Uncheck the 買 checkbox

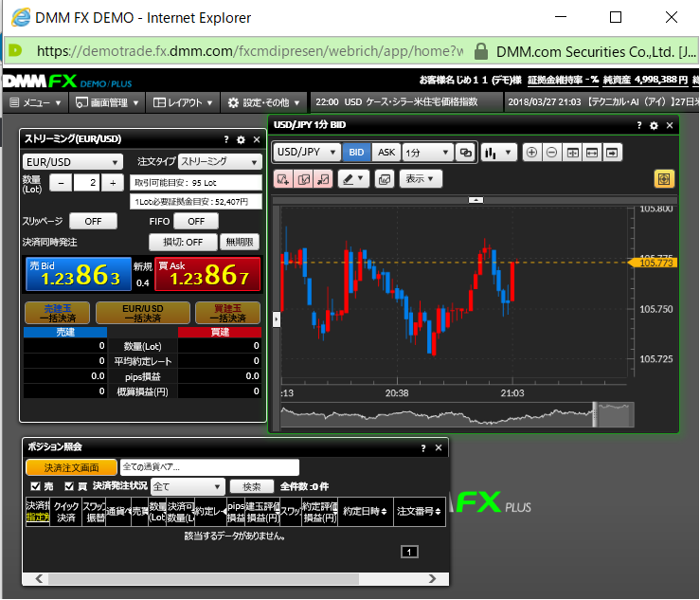tap(69, 486)
